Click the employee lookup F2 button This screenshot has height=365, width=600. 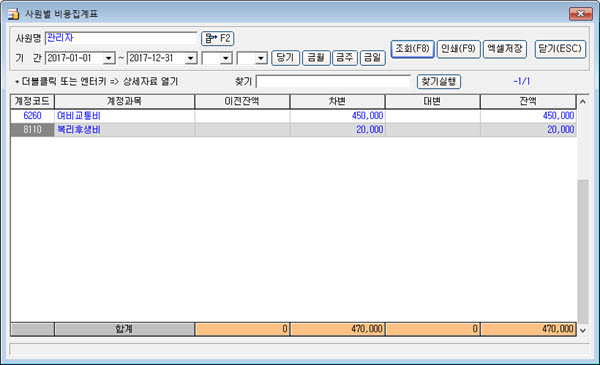[217, 38]
